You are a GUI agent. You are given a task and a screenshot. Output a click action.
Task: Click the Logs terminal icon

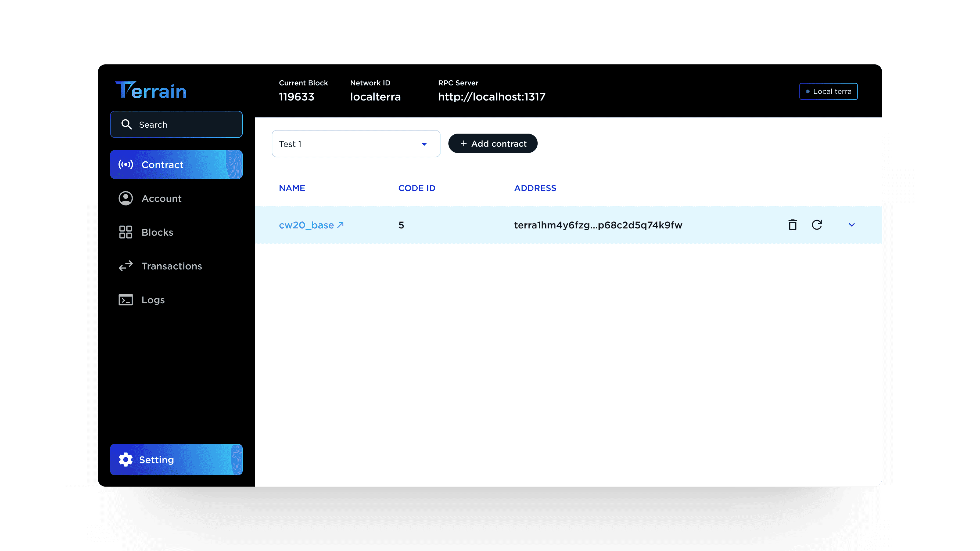click(x=125, y=300)
